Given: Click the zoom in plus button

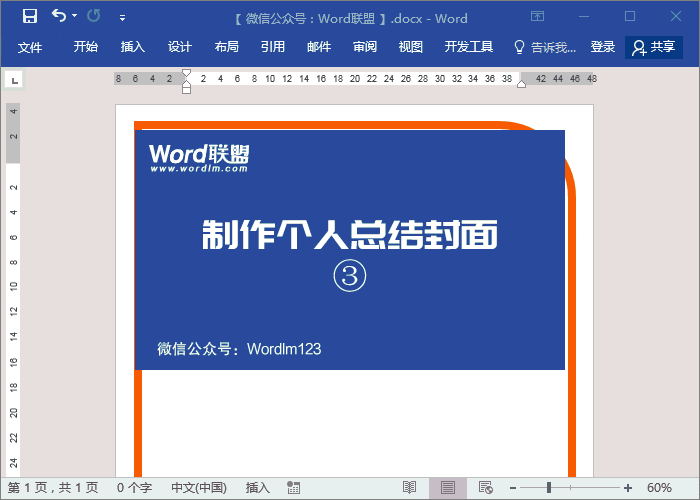Looking at the screenshot, I should click(x=628, y=488).
